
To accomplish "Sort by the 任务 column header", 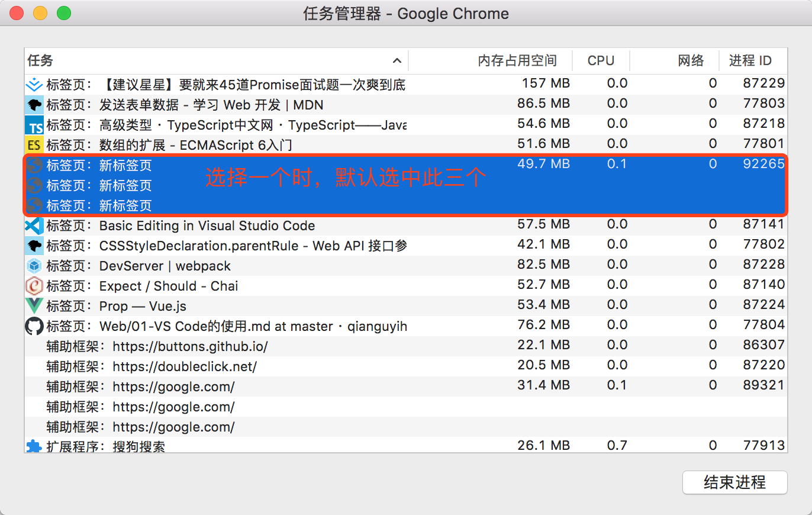I will point(216,60).
